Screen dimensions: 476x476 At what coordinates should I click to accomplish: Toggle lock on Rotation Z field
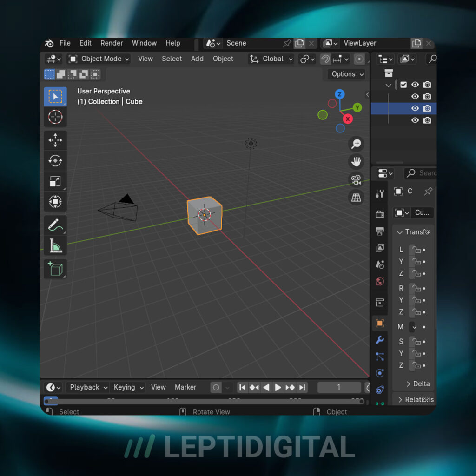pyautogui.click(x=416, y=312)
